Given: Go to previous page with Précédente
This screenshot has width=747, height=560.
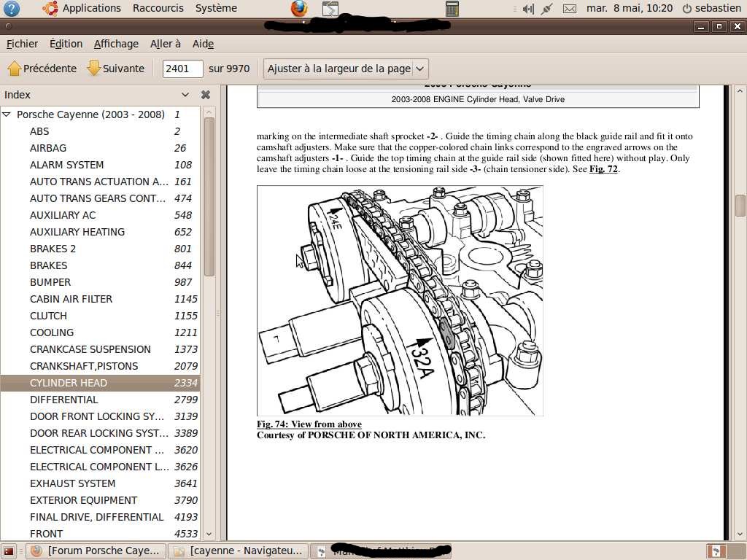Looking at the screenshot, I should (x=42, y=69).
